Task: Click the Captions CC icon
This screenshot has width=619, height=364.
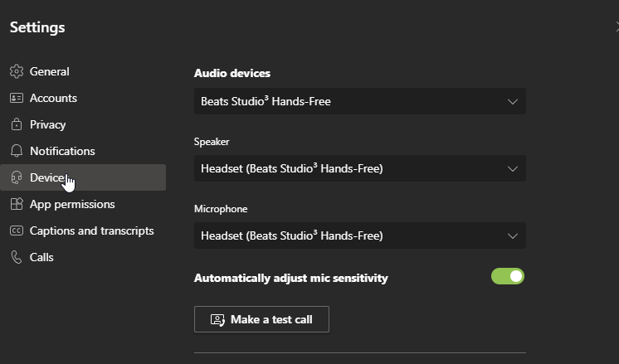Action: coord(17,231)
